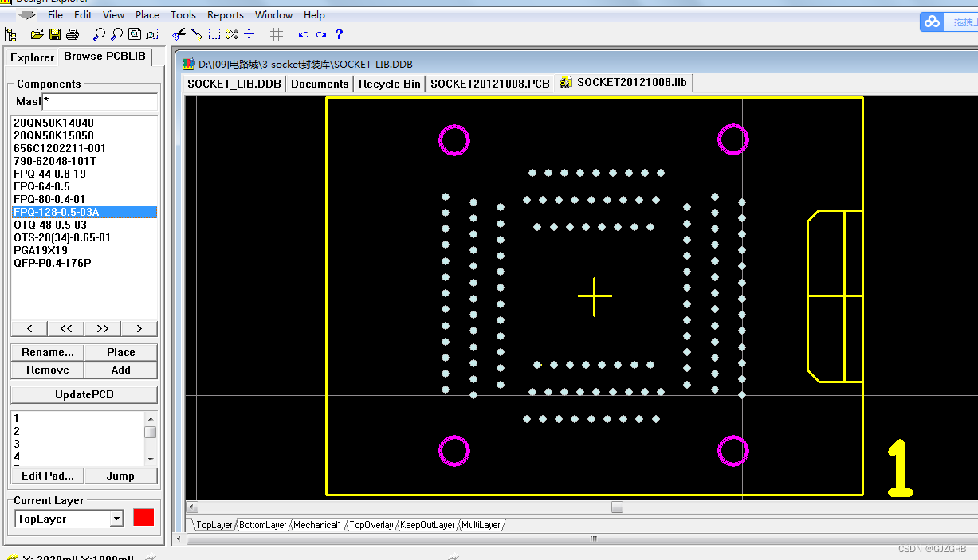Select component 28QN50K15050
The height and width of the screenshot is (560, 978).
[84, 135]
